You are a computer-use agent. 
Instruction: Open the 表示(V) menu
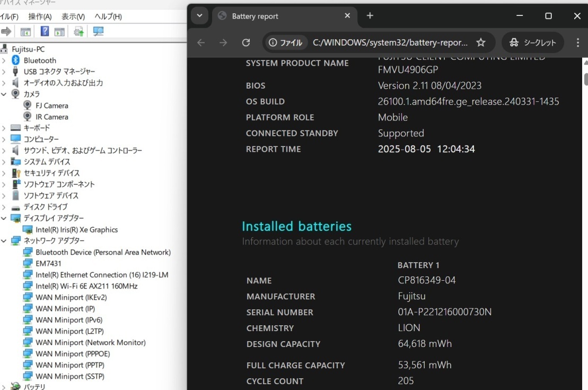(x=73, y=16)
